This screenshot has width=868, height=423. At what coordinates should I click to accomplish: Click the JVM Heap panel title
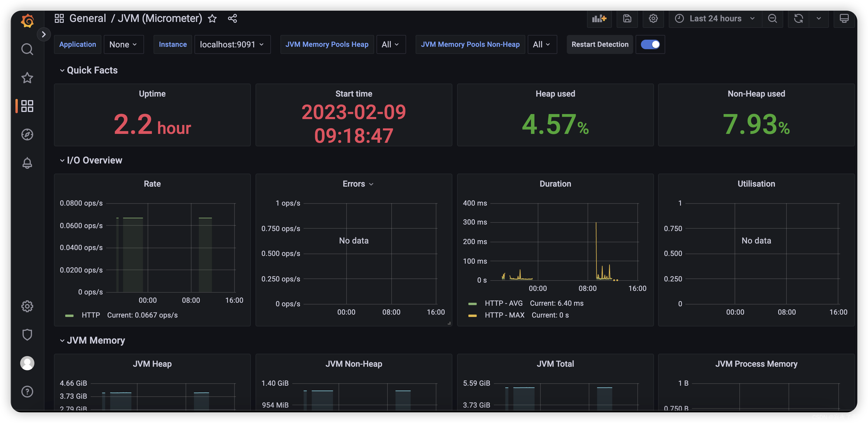(x=152, y=364)
